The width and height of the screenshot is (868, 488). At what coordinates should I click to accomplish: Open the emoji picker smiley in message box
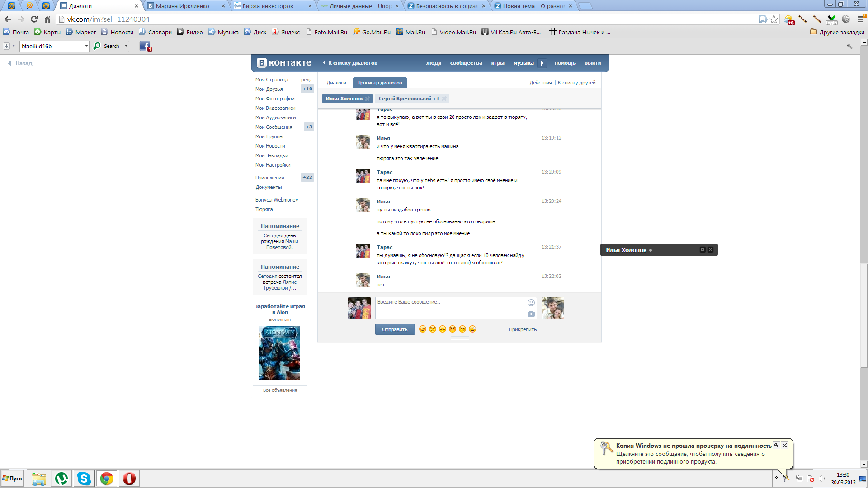point(531,303)
